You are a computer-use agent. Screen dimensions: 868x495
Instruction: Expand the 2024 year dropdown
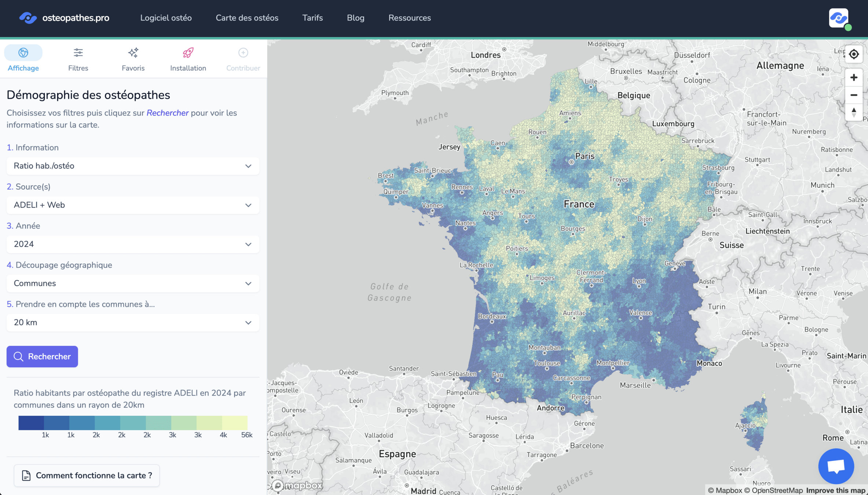click(133, 244)
